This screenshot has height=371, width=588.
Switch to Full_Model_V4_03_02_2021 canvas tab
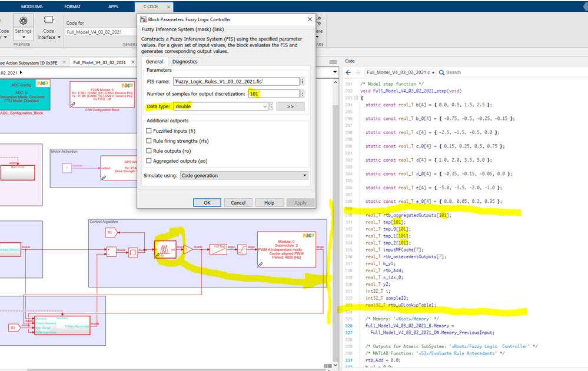[99, 62]
